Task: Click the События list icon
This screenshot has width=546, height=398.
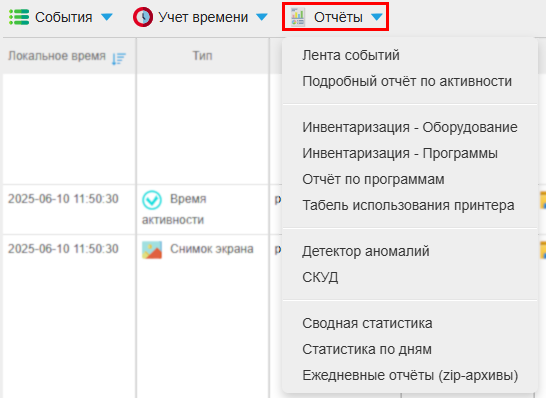Action: click(19, 17)
